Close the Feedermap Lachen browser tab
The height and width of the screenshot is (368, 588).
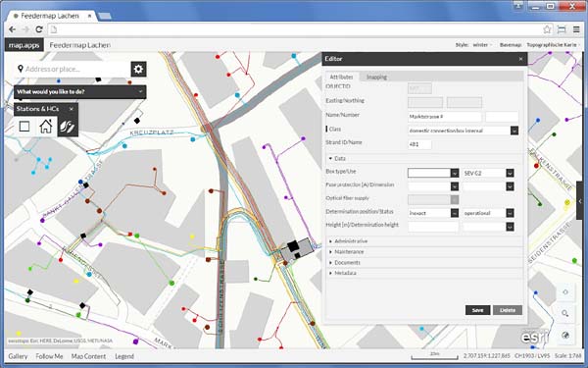coord(89,16)
